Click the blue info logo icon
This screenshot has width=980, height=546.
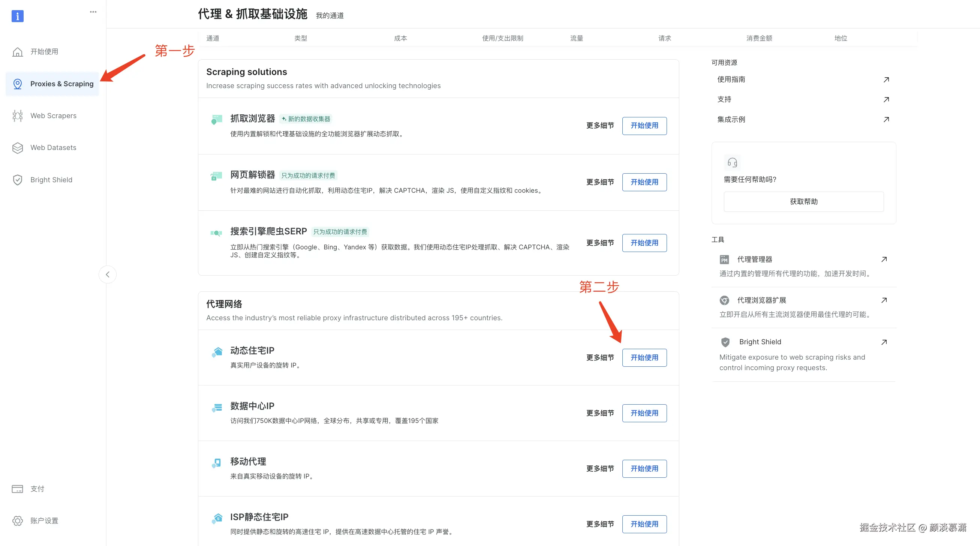(18, 16)
